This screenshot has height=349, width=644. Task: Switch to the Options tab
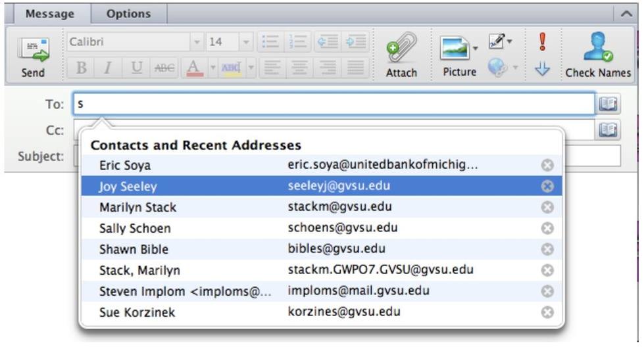(128, 14)
